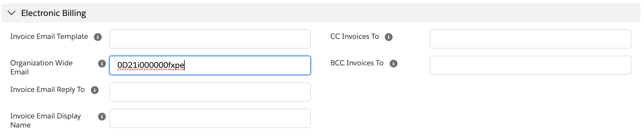Focus the Invoice Email Template text field
Screen dimensions: 644x138
(x=210, y=39)
